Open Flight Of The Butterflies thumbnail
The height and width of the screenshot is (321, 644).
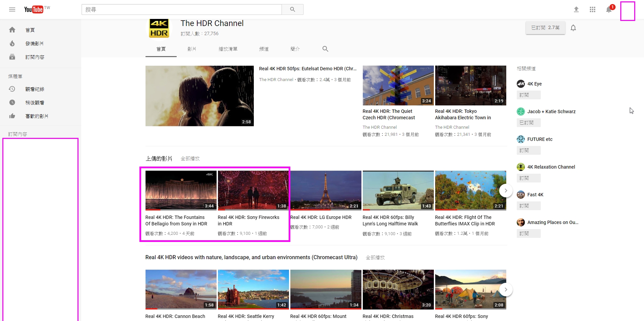pyautogui.click(x=471, y=191)
